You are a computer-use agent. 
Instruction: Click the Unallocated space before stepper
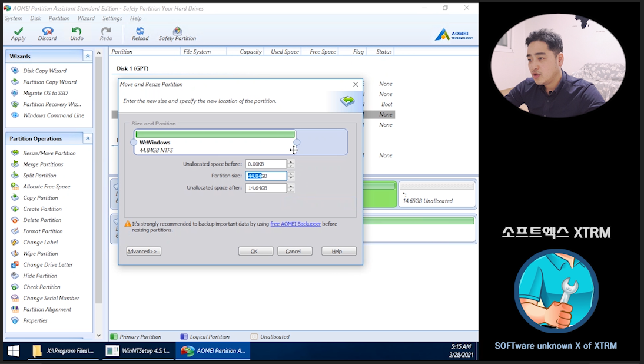291,164
